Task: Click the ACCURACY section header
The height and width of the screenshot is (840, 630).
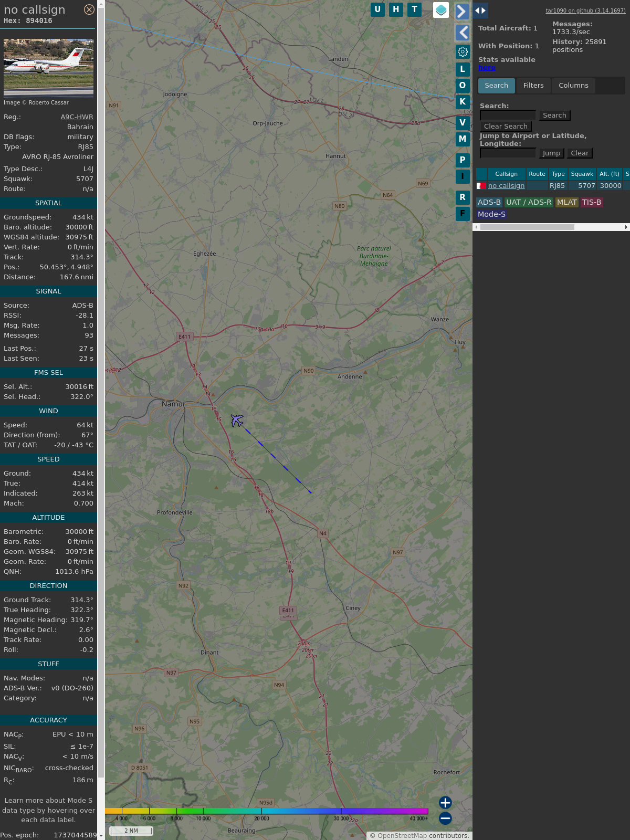Action: (48, 720)
